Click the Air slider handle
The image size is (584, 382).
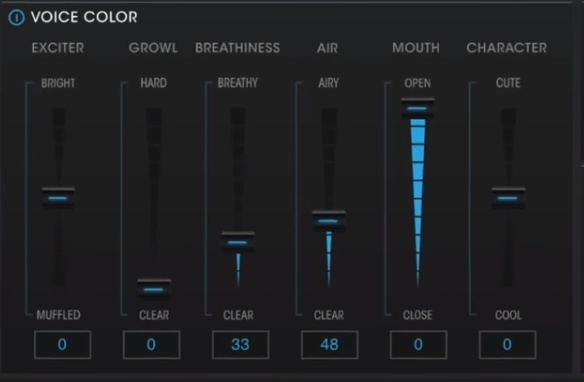[x=328, y=221]
